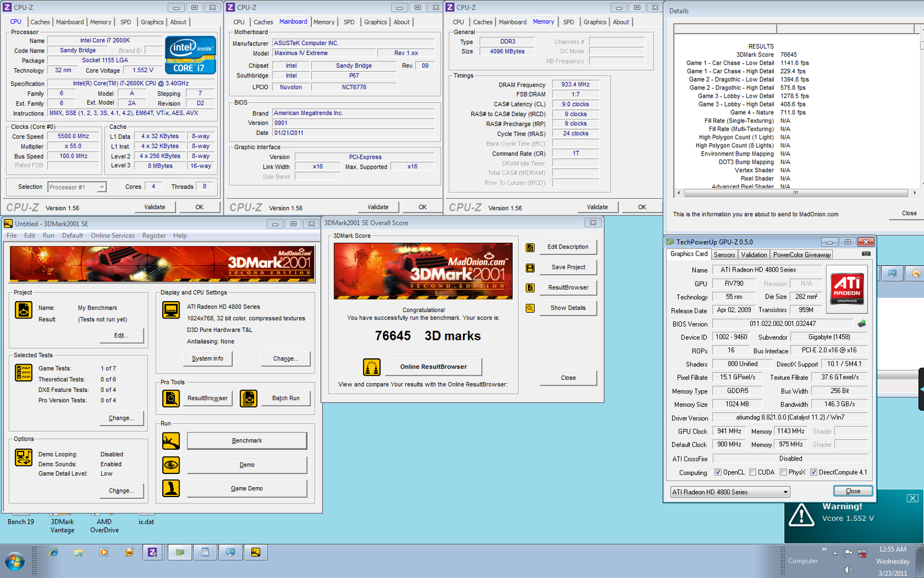Launch Internet Explorer from the taskbar
Screen dimensions: 924x578
coord(54,553)
